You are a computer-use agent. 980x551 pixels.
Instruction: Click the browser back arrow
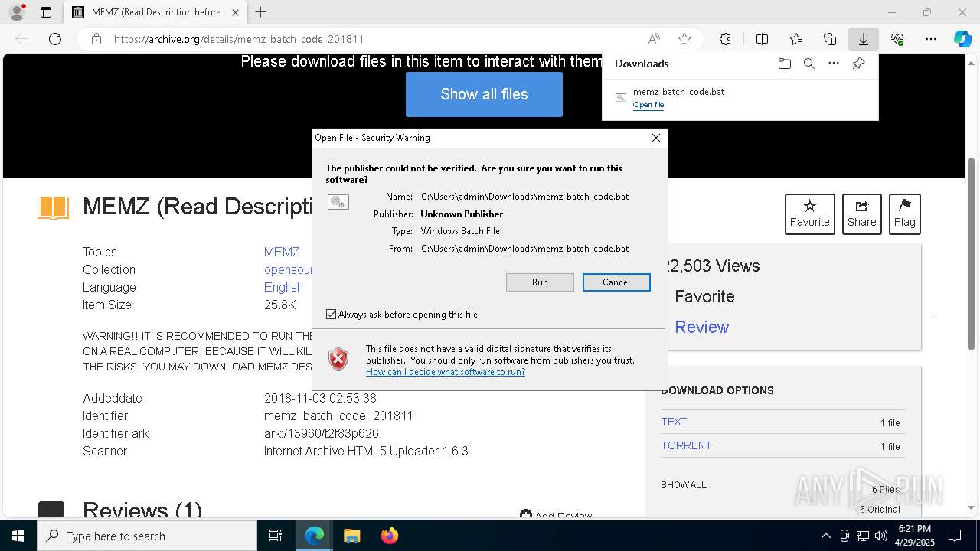coord(21,39)
